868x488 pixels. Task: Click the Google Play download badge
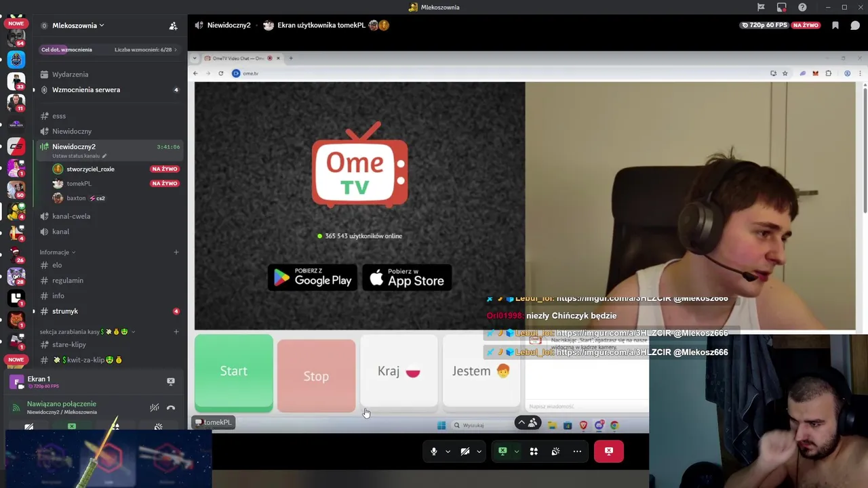coord(313,277)
